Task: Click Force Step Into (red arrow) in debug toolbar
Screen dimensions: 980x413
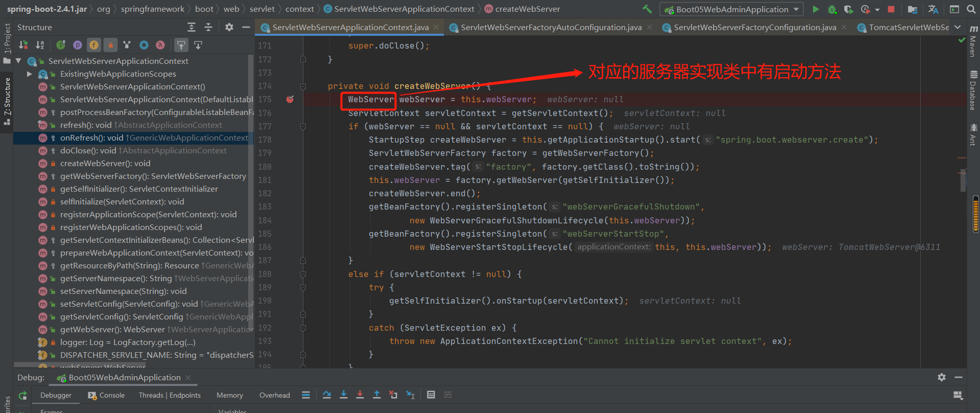Action: 360,395
